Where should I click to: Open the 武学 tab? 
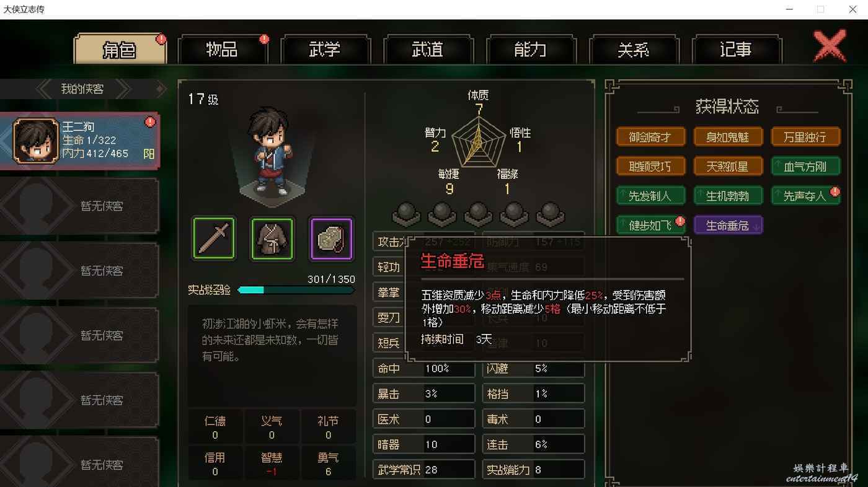click(x=324, y=50)
